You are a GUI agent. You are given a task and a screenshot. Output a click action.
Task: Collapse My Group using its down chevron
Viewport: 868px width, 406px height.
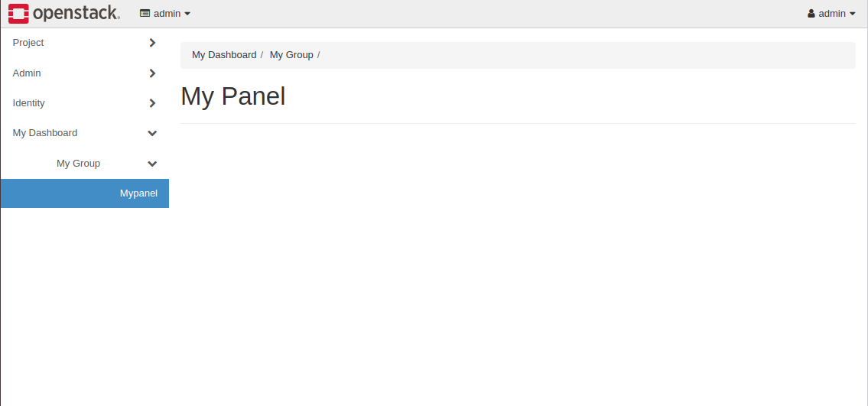pos(152,164)
